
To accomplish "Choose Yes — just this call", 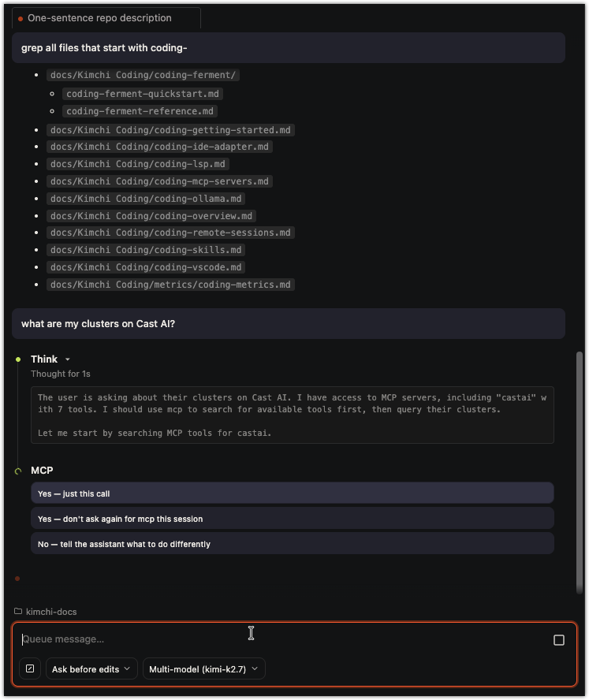I will (x=292, y=493).
